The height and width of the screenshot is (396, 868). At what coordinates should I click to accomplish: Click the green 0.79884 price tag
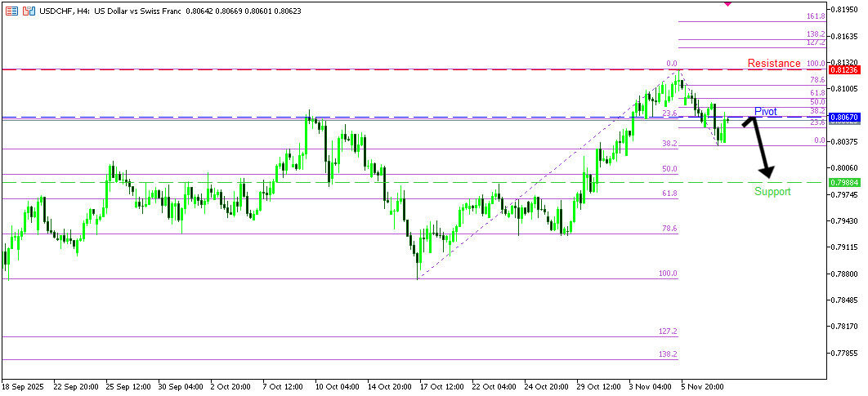[843, 182]
